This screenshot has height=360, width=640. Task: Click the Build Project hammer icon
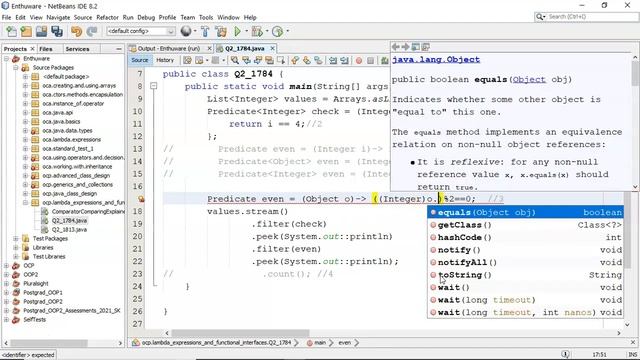click(205, 31)
